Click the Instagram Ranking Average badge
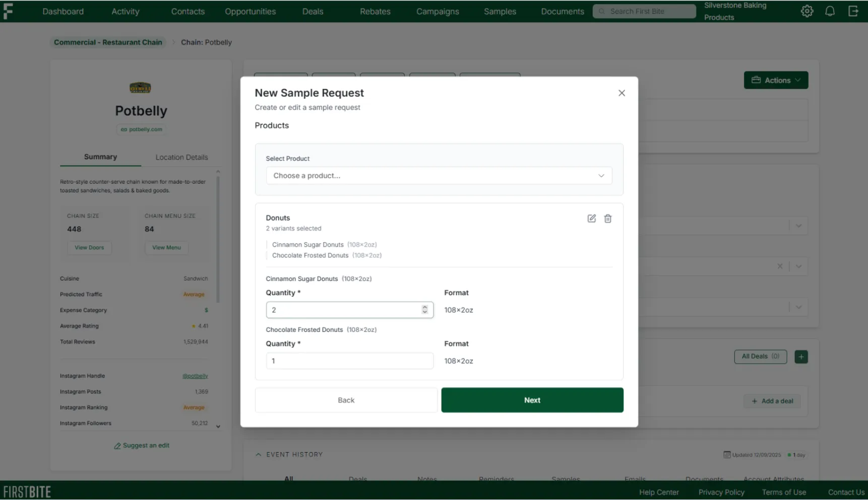Image resolution: width=868 pixels, height=500 pixels. click(194, 408)
